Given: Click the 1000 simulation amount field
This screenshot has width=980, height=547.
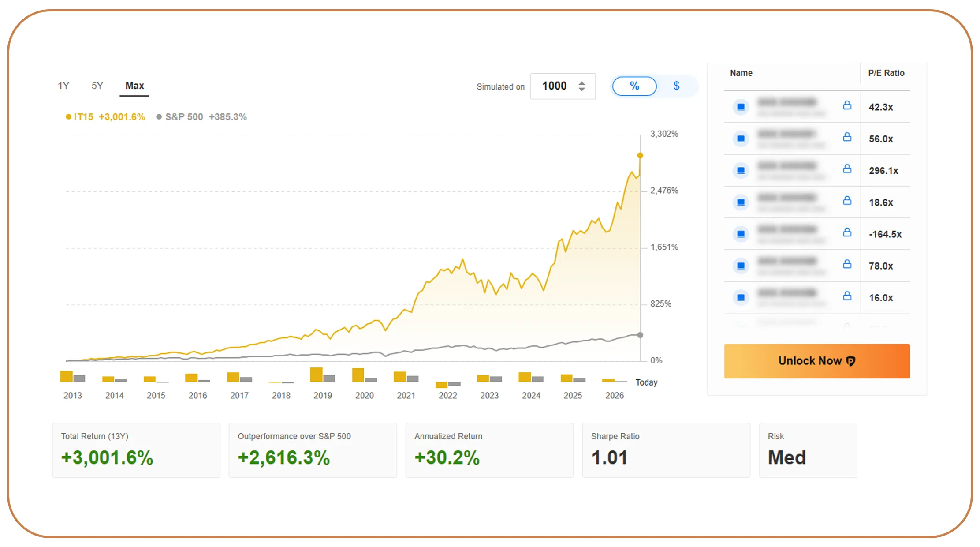Looking at the screenshot, I should (x=555, y=86).
